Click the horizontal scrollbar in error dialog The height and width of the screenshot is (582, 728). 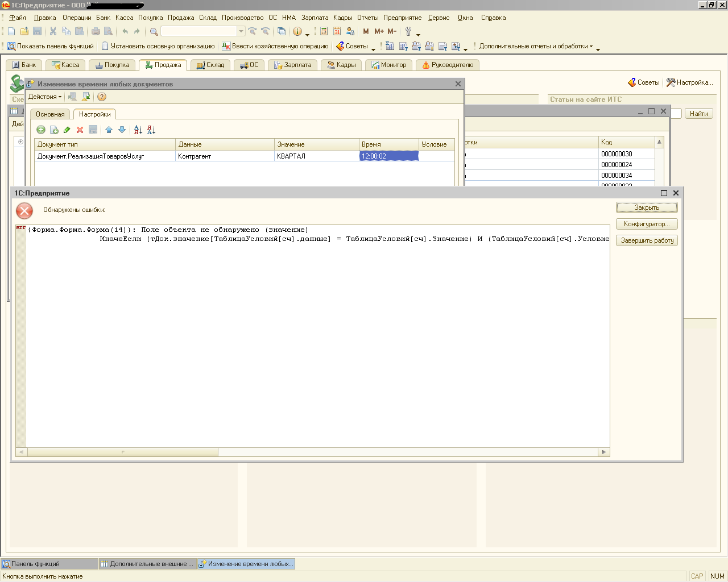(x=313, y=452)
